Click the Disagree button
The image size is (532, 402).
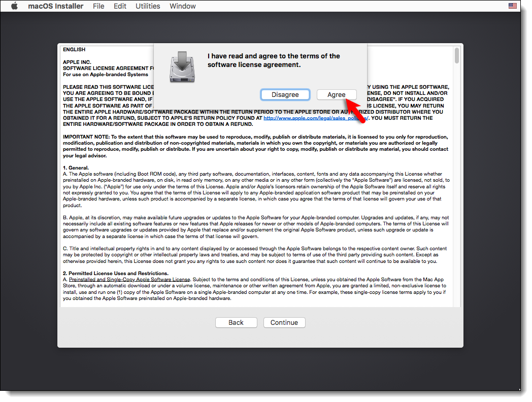285,94
